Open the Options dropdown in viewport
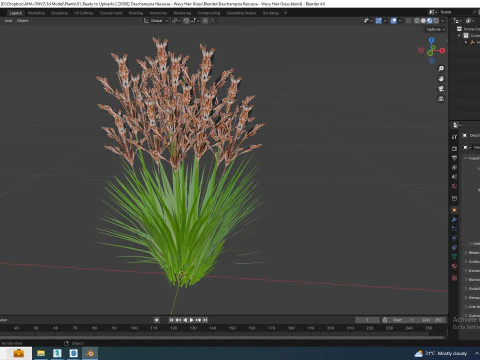The width and height of the screenshot is (480, 360). (x=436, y=29)
